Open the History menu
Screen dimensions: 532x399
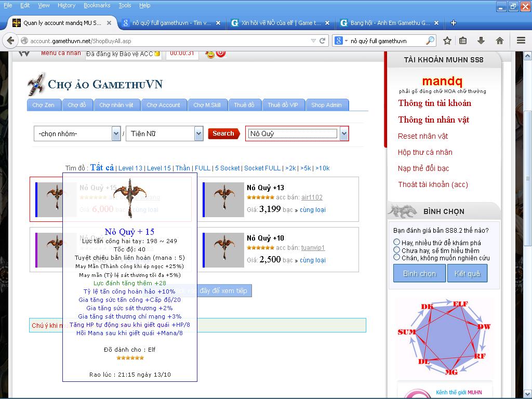point(66,5)
